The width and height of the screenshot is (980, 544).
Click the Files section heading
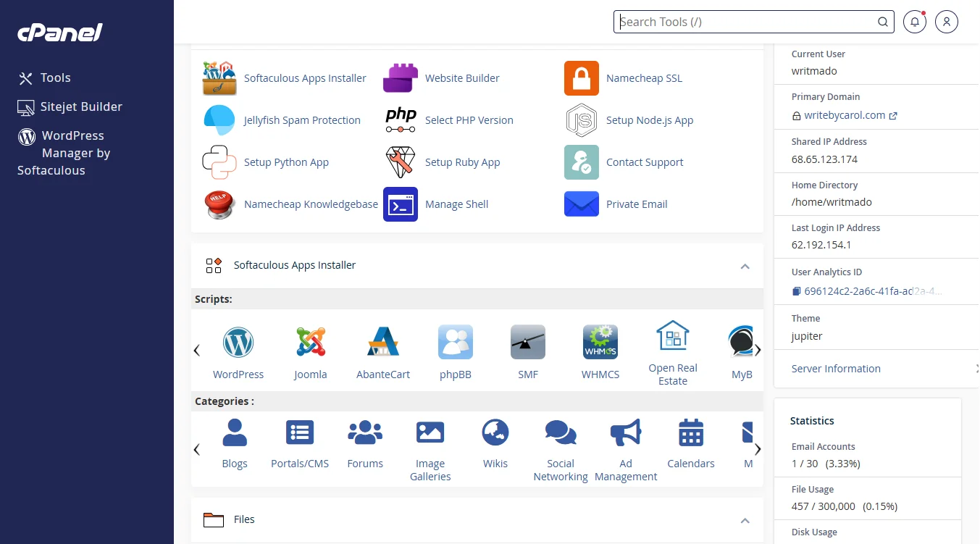point(244,519)
